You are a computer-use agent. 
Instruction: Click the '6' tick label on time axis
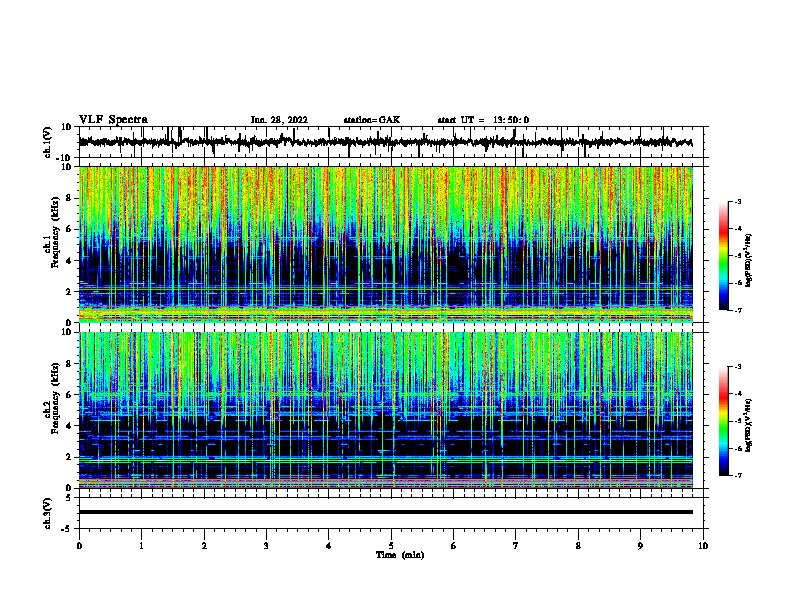(x=454, y=546)
